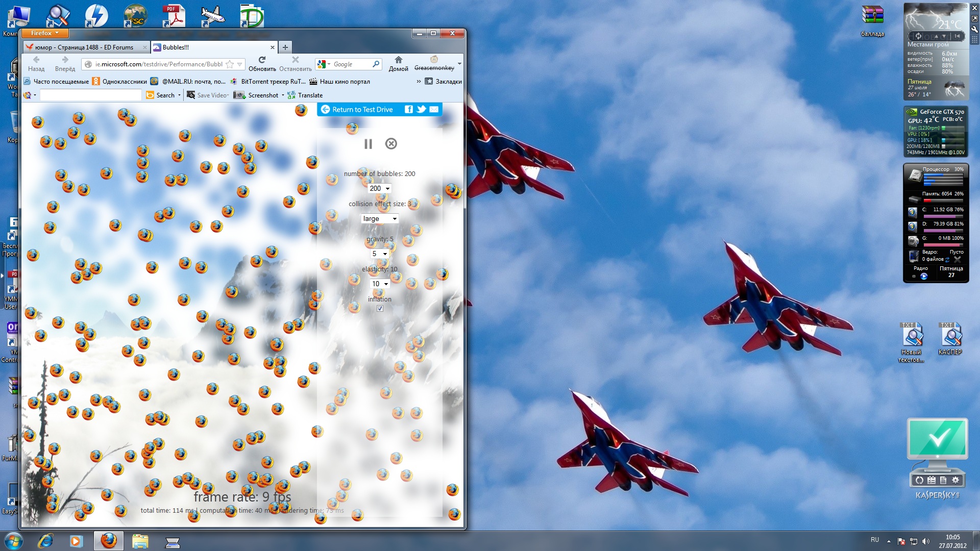Expand the Search button dropdown
This screenshot has height=551, width=980.
pos(179,95)
